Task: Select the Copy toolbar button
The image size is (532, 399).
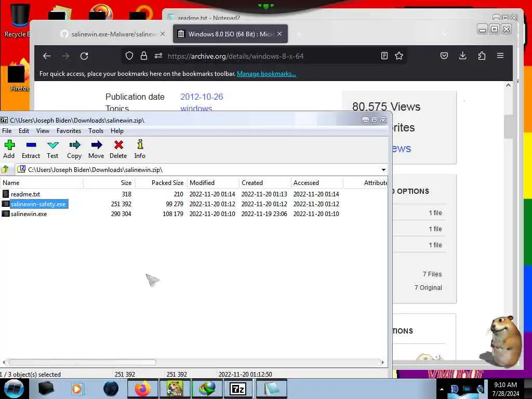Action: point(74,149)
